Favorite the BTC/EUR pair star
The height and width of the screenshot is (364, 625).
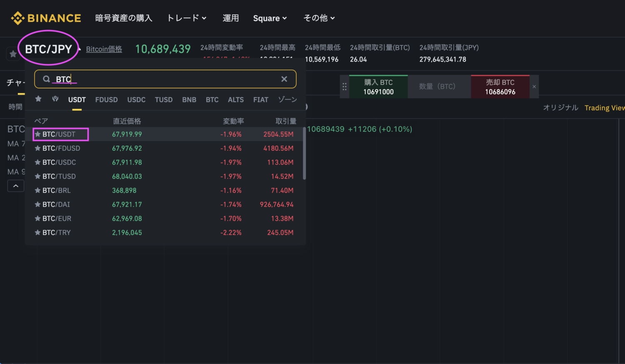tap(37, 219)
